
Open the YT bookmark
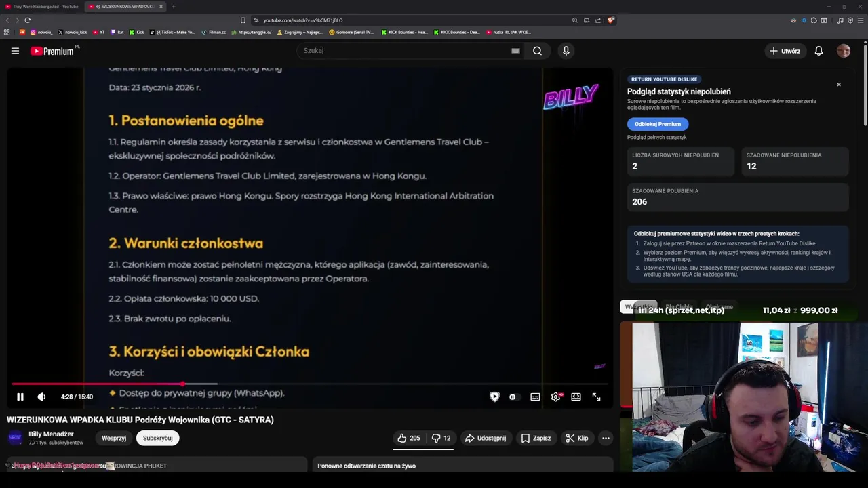[x=98, y=32]
